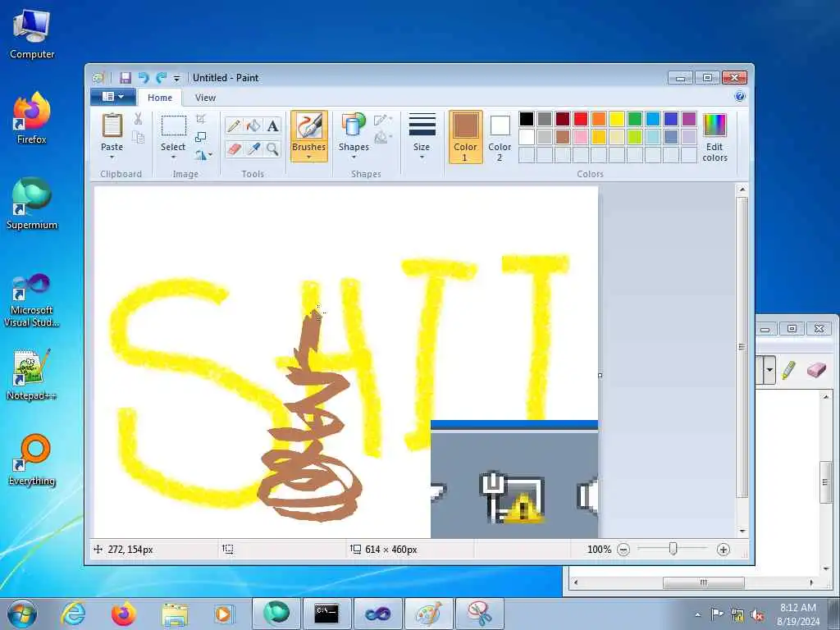Screen dimensions: 840x630
Task: Open the shape Fill dropdown
Action: [x=383, y=138]
